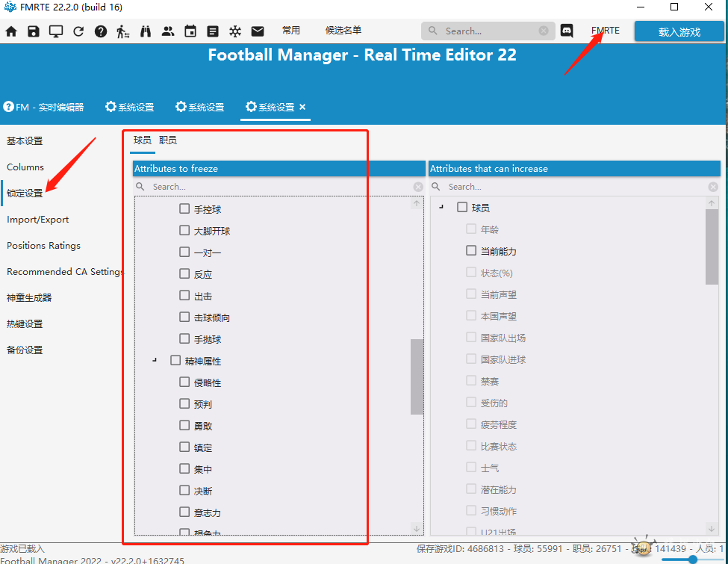728x564 pixels.
Task: Check the 勇敢 checkbox
Action: pos(184,425)
